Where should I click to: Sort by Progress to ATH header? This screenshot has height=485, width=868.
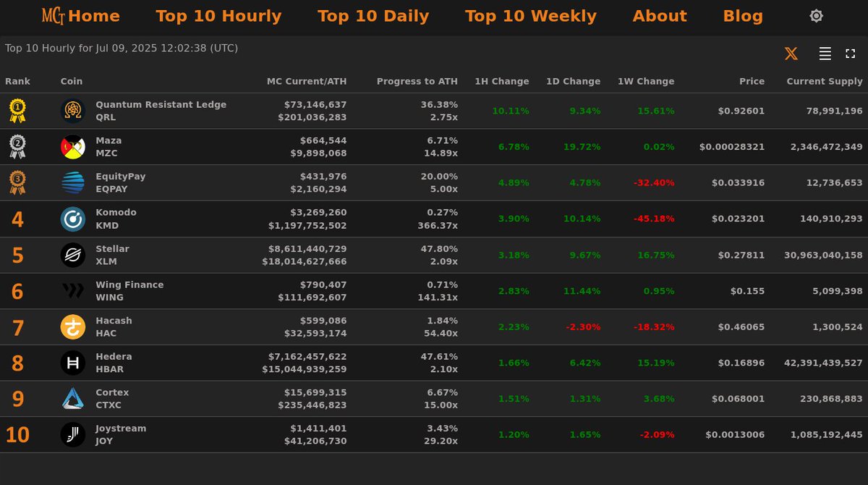417,81
